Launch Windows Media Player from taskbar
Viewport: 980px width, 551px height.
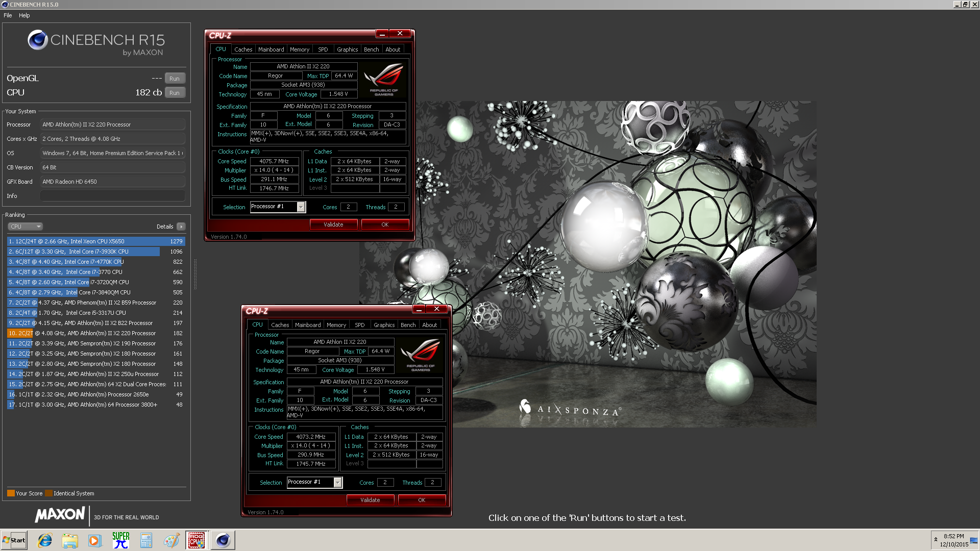pyautogui.click(x=95, y=540)
